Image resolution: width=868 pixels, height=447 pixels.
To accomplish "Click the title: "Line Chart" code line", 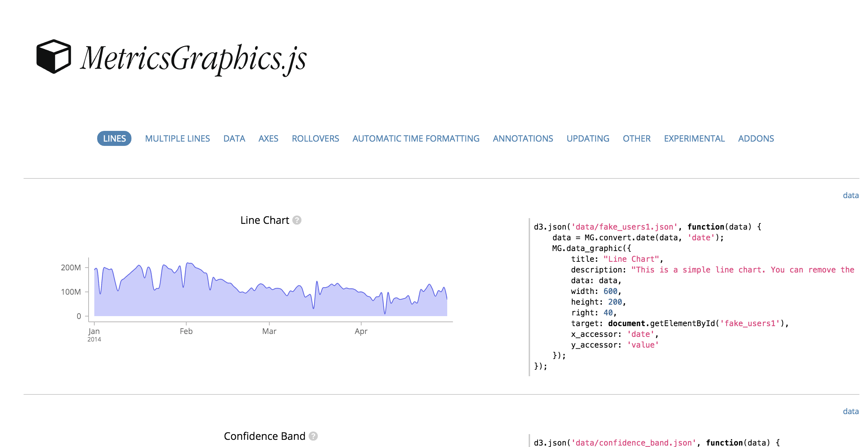I will tap(617, 259).
